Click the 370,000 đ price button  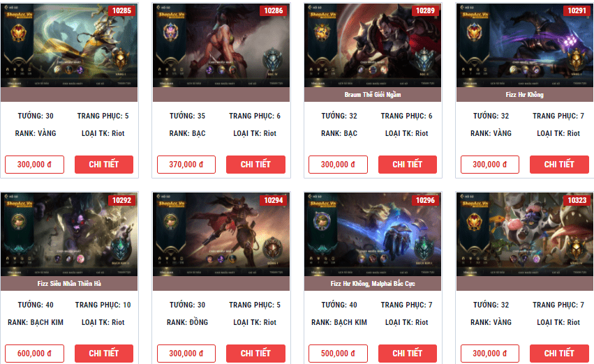[186, 164]
